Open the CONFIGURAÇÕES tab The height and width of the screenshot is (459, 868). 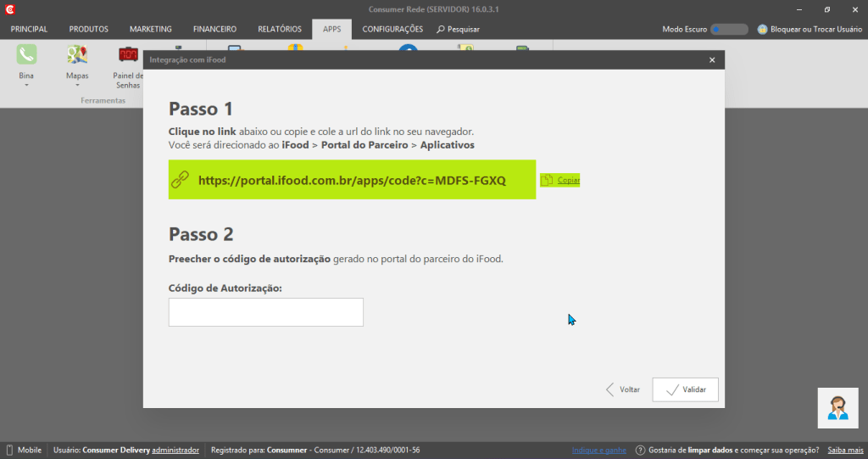coord(392,29)
